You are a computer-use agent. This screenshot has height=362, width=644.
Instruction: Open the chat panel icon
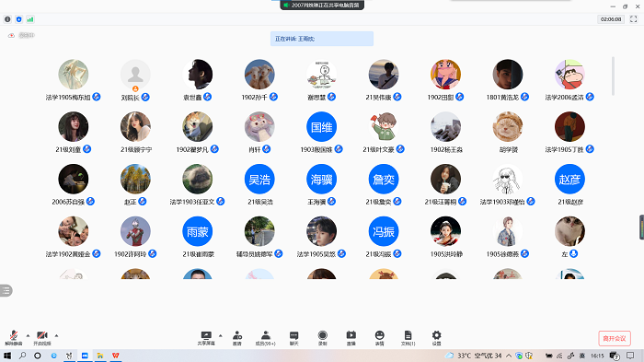(294, 338)
